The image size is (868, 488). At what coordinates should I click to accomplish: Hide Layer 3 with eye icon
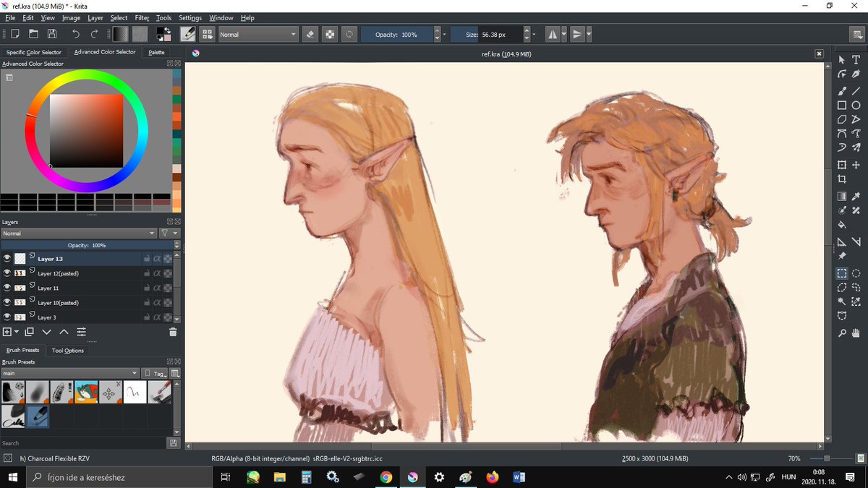point(7,317)
